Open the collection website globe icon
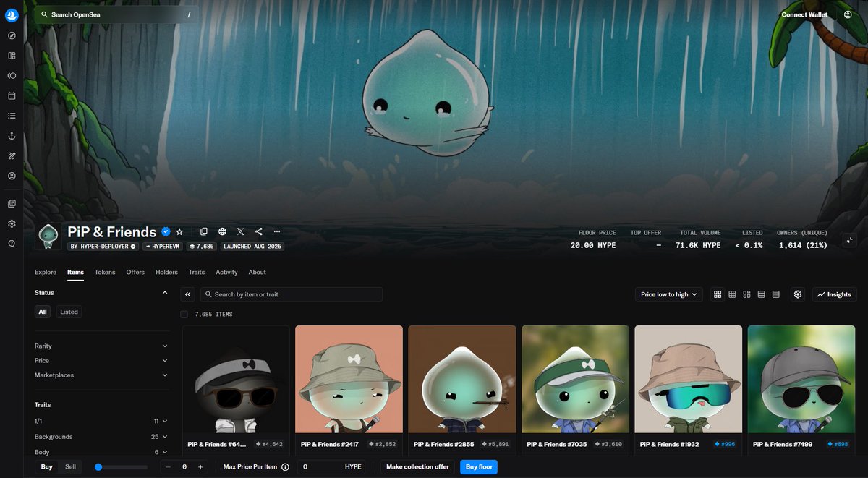Image resolution: width=868 pixels, height=478 pixels. tap(222, 231)
